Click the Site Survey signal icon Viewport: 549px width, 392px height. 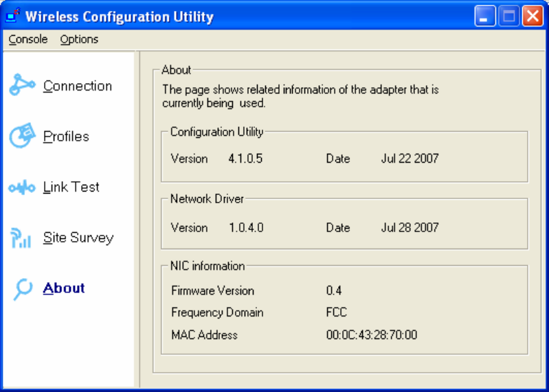click(21, 238)
